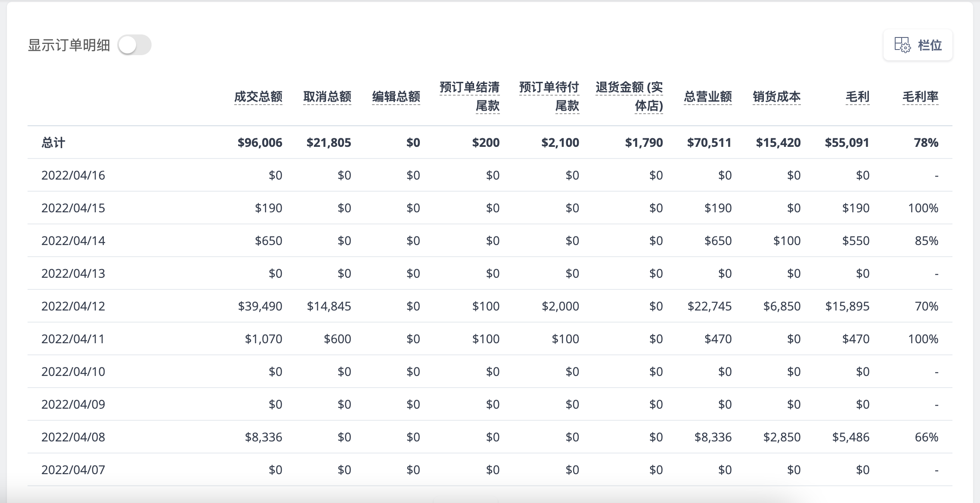Select the date 2022/04/09
This screenshot has height=503, width=980.
click(x=73, y=404)
